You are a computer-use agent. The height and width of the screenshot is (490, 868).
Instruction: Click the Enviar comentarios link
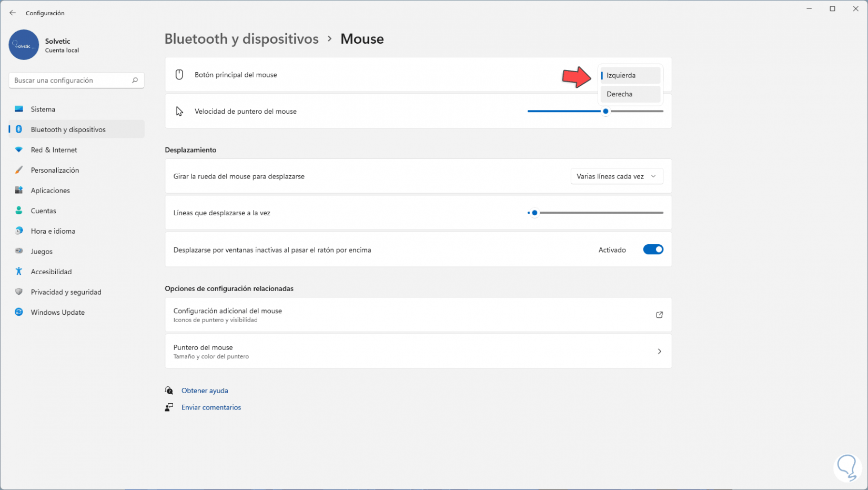click(211, 407)
